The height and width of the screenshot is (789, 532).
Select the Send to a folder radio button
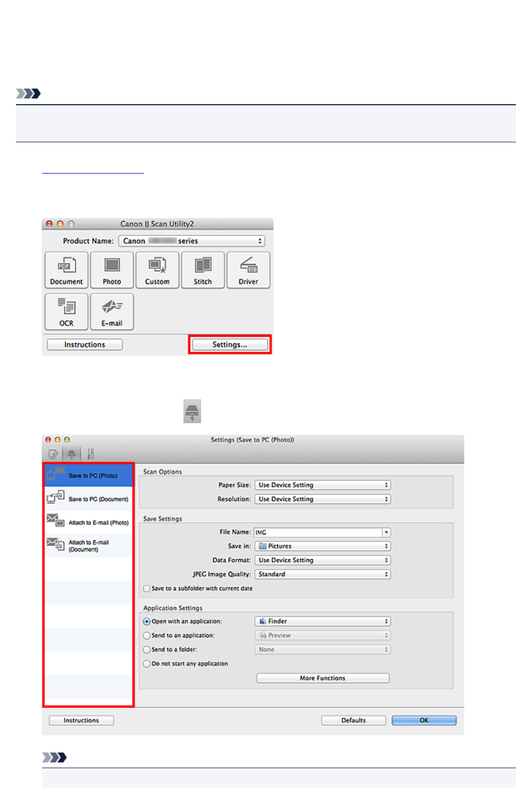point(147,649)
